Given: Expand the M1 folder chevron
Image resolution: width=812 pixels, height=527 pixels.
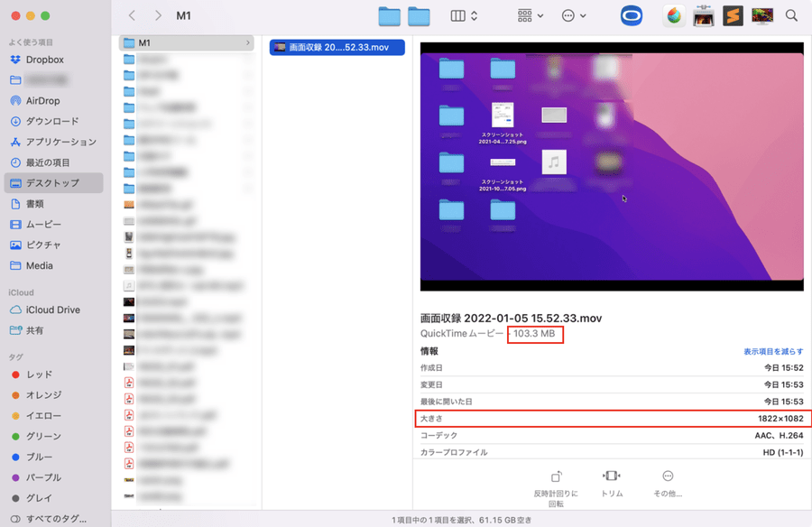Looking at the screenshot, I should pos(247,43).
